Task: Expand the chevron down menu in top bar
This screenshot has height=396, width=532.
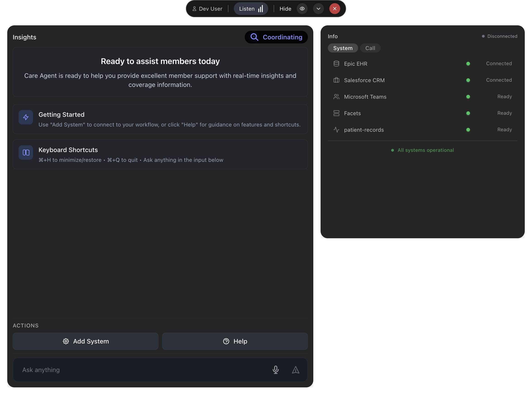Action: 318,9
